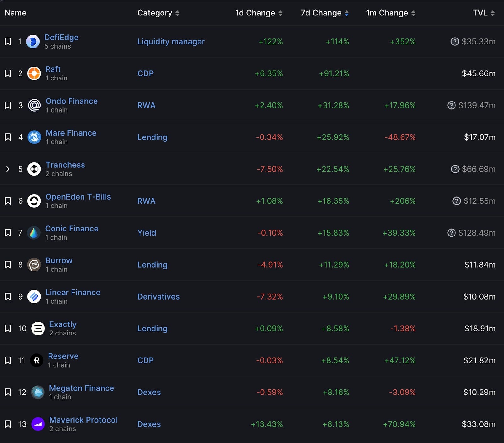Open Megaton Finance's Dexes category link
The image size is (504, 443).
point(149,392)
